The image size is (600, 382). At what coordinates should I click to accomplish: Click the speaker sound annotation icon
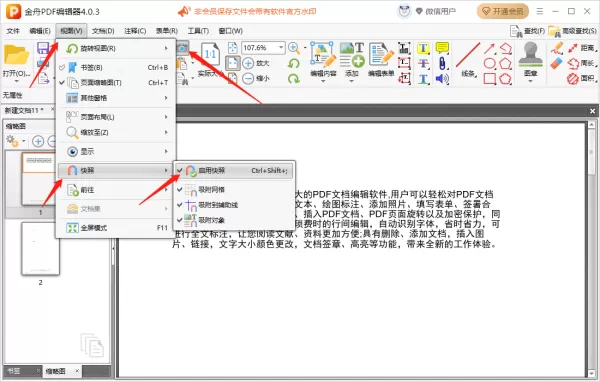click(x=442, y=79)
